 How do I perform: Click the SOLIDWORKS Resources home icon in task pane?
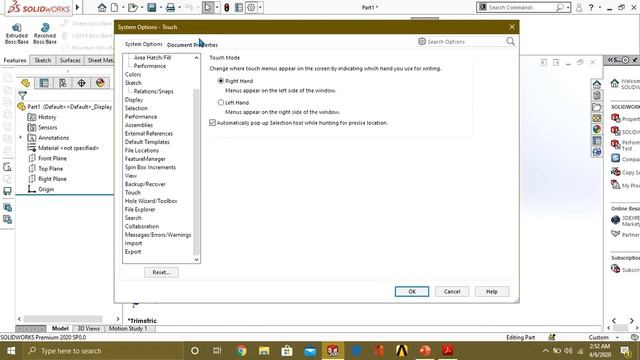pyautogui.click(x=597, y=84)
